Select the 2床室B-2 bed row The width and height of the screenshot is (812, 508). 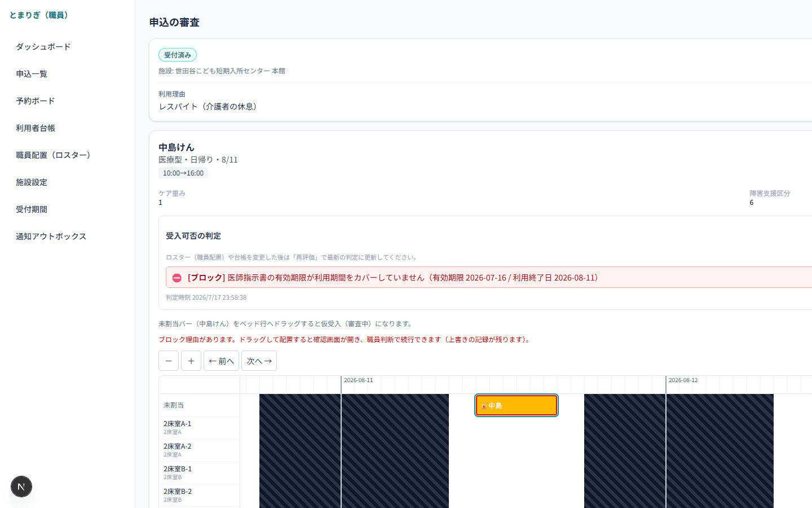pos(199,495)
